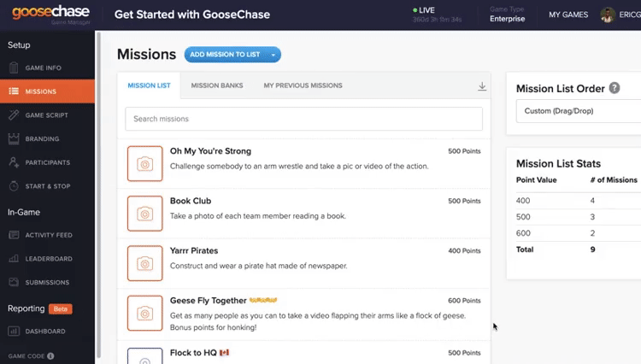The width and height of the screenshot is (641, 364).
Task: Open Leaderboard in sidebar
Action: point(47,259)
